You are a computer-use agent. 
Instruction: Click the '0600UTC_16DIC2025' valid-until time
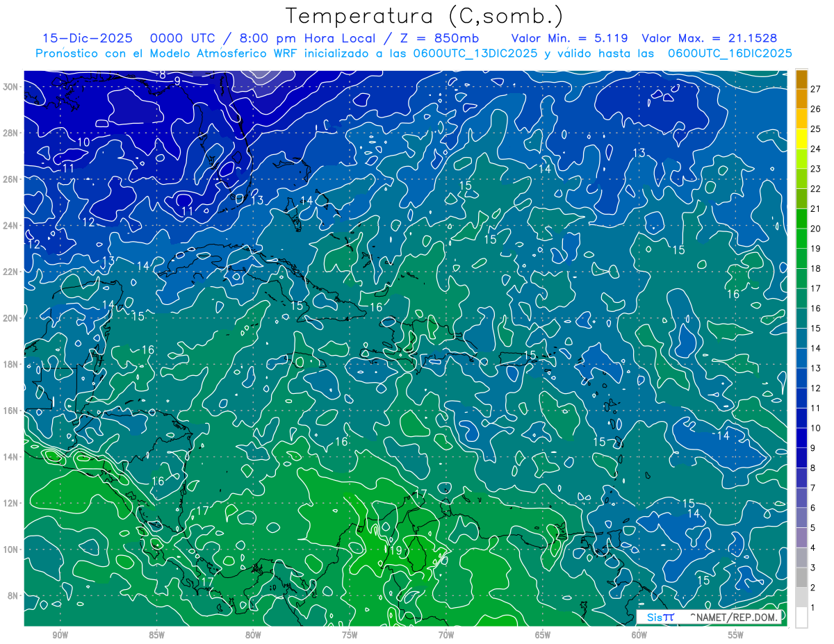[730, 53]
